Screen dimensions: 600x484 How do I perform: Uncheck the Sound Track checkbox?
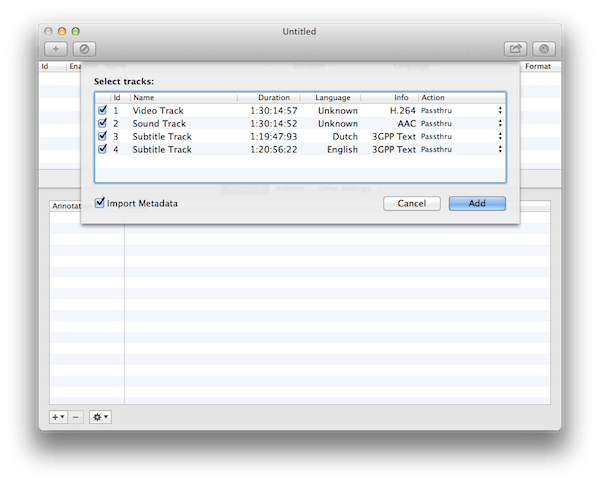(102, 123)
